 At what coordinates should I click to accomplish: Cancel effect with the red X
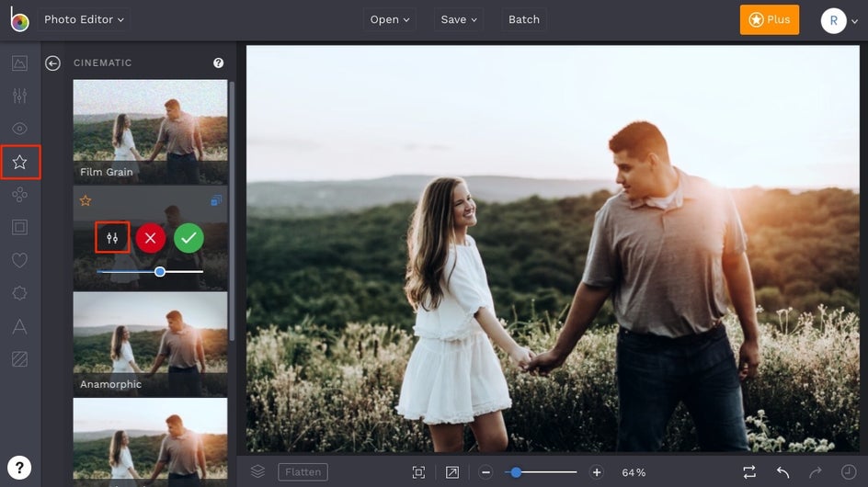[151, 238]
